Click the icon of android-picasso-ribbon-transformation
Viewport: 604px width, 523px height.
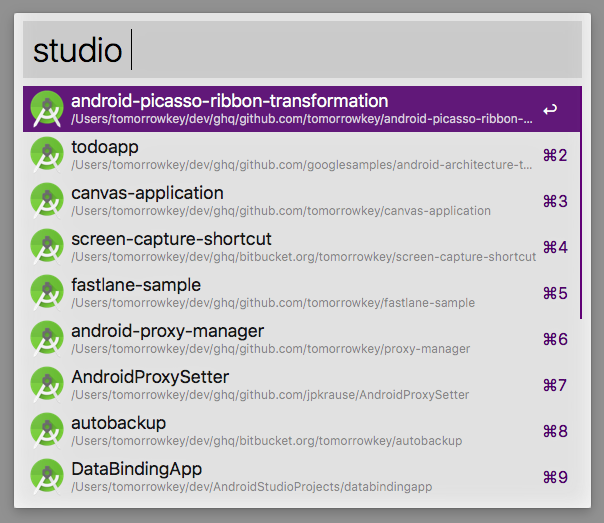tap(46, 109)
